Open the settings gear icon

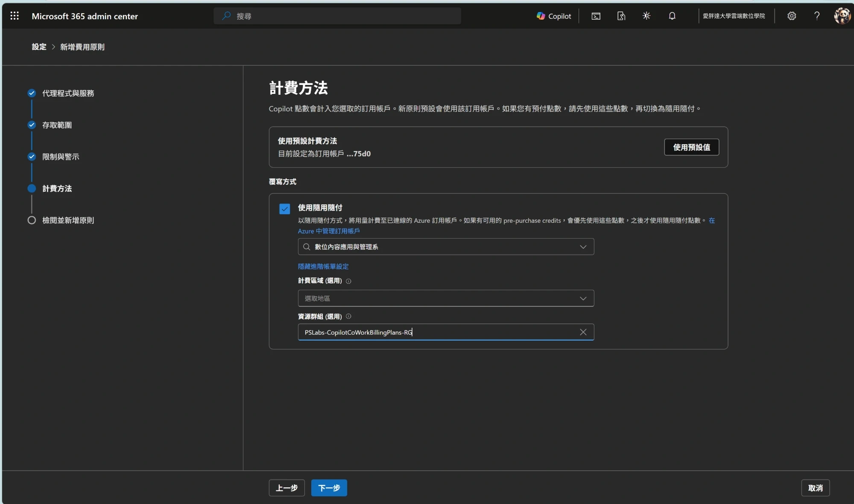(792, 16)
